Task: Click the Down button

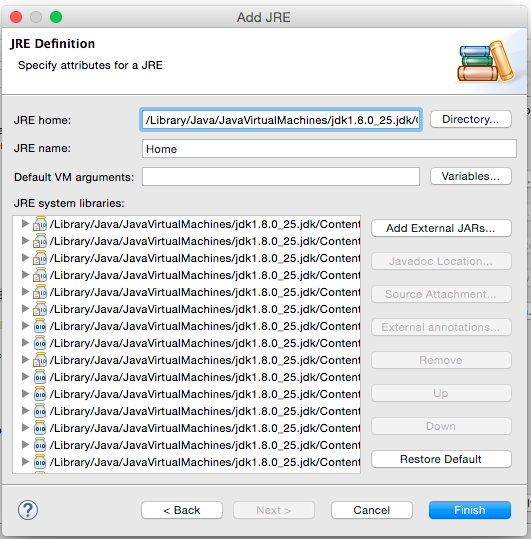Action: pos(441,426)
